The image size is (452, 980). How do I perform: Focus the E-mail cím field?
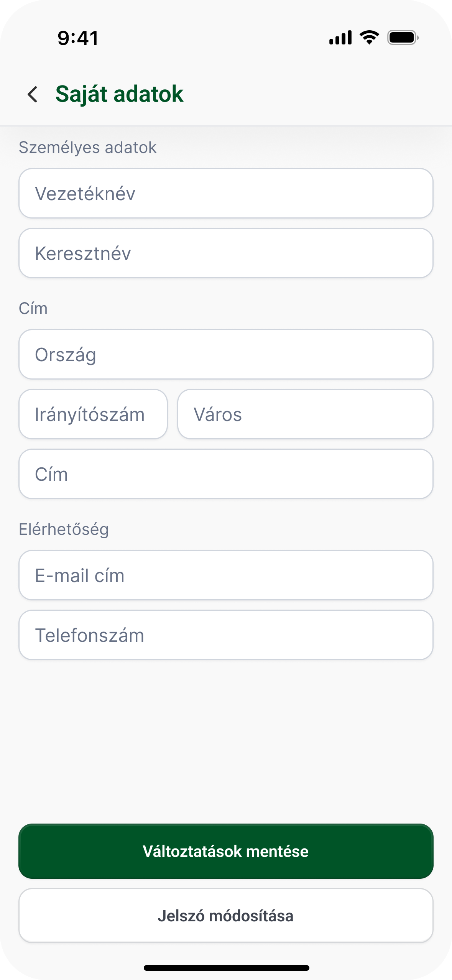tap(226, 576)
